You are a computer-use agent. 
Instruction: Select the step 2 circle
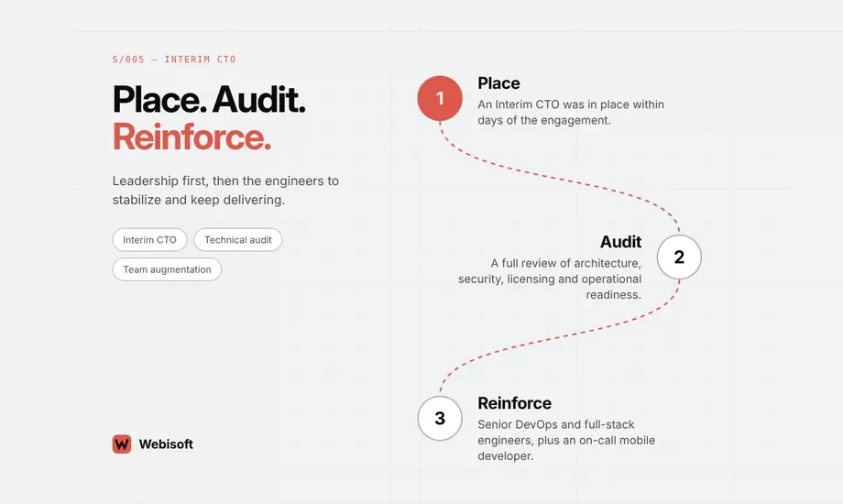point(679,257)
